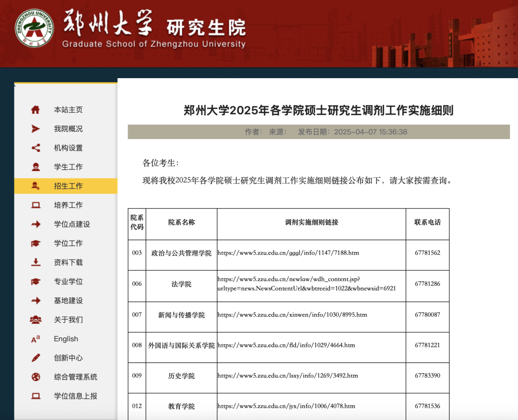Go to 基地建设 in the sidebar
Viewport: 518px width, 420px height.
(68, 301)
